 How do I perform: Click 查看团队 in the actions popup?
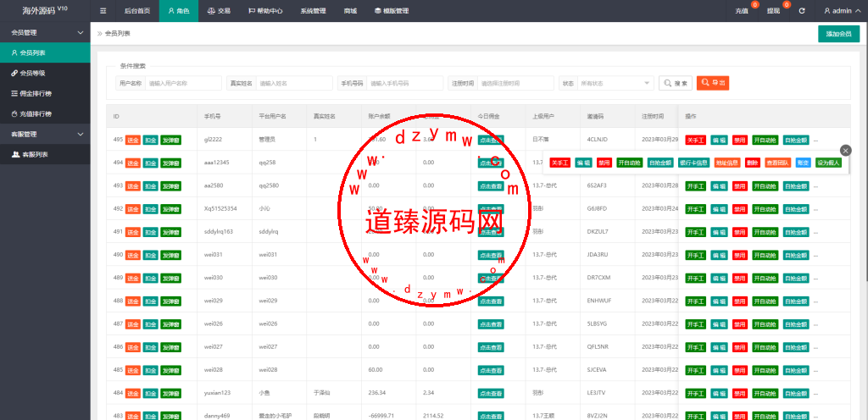[777, 163]
